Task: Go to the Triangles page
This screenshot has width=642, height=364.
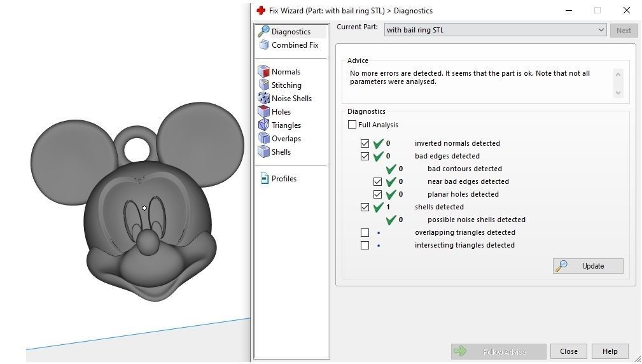Action: pos(286,125)
